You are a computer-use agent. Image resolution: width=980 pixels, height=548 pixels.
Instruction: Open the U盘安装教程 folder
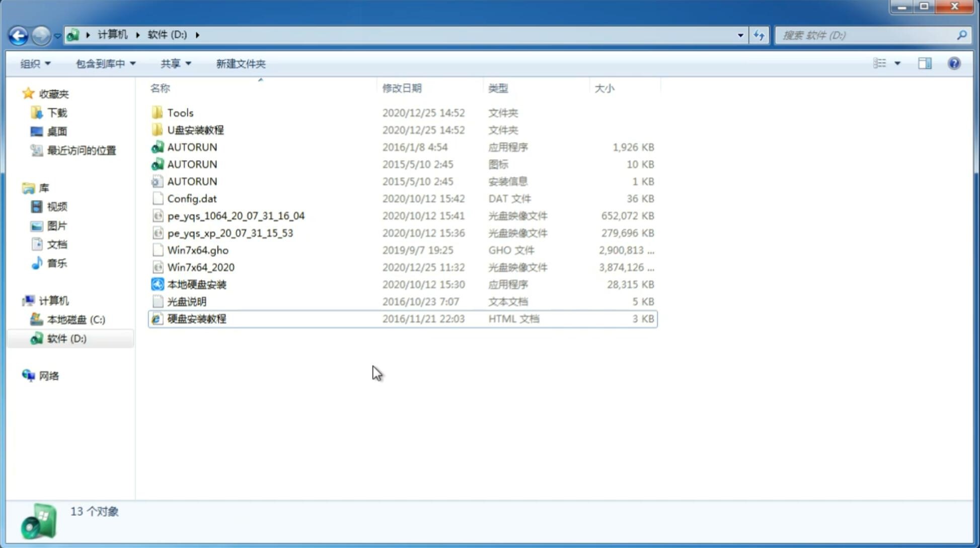click(x=196, y=130)
